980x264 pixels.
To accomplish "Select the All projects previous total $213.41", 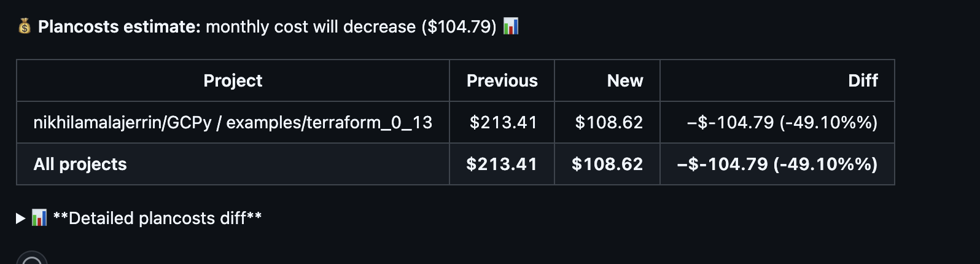I will click(502, 164).
